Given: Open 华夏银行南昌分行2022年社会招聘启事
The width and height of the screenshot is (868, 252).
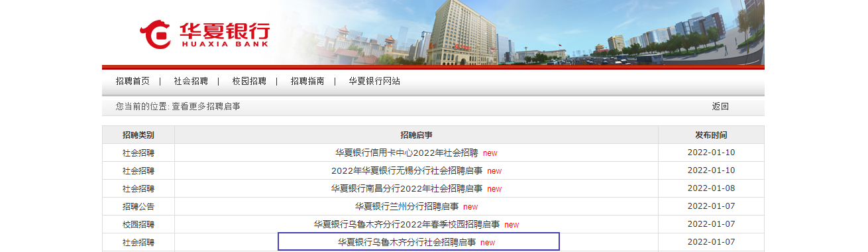Looking at the screenshot, I should (407, 188).
